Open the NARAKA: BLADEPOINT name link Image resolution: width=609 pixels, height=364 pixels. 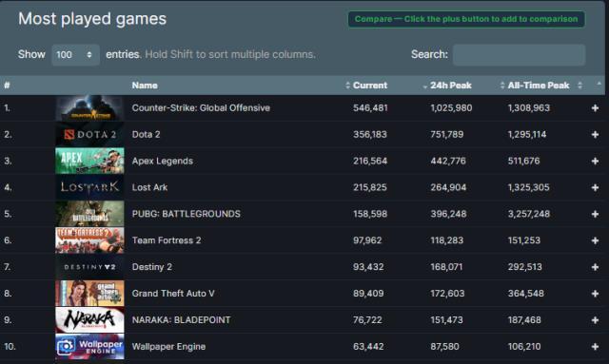tap(181, 320)
